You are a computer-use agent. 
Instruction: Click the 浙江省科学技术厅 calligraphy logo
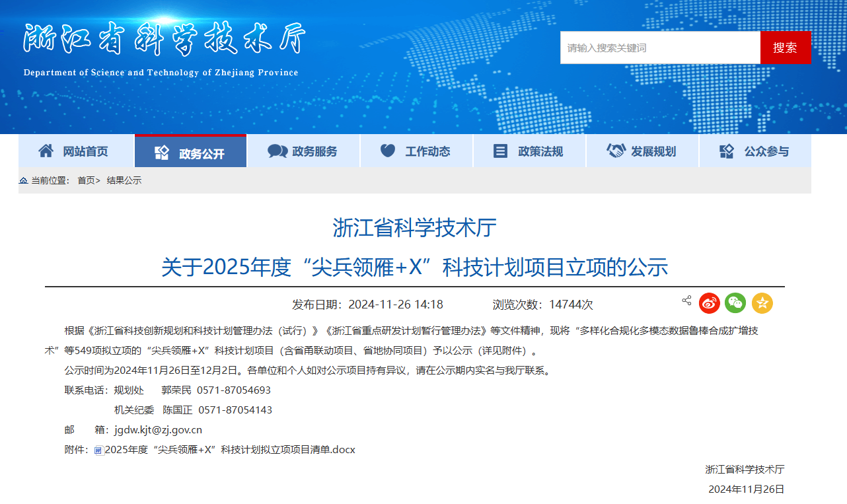(164, 39)
